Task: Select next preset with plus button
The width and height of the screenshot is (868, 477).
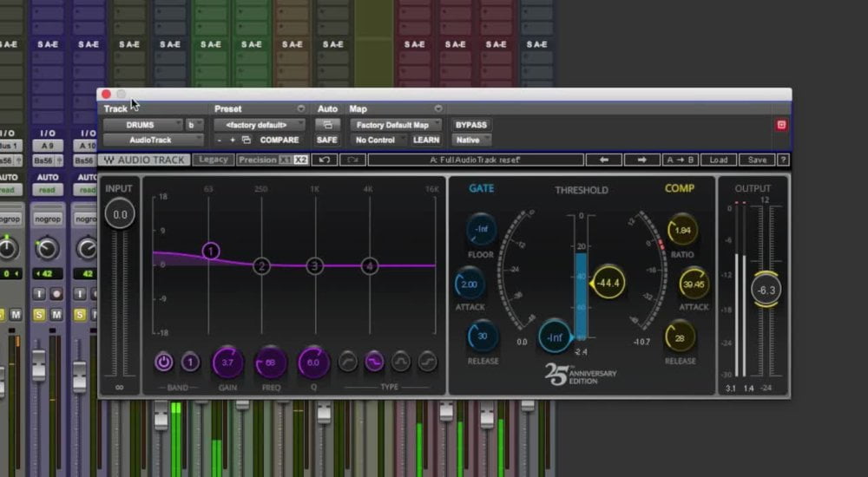Action: 233,140
